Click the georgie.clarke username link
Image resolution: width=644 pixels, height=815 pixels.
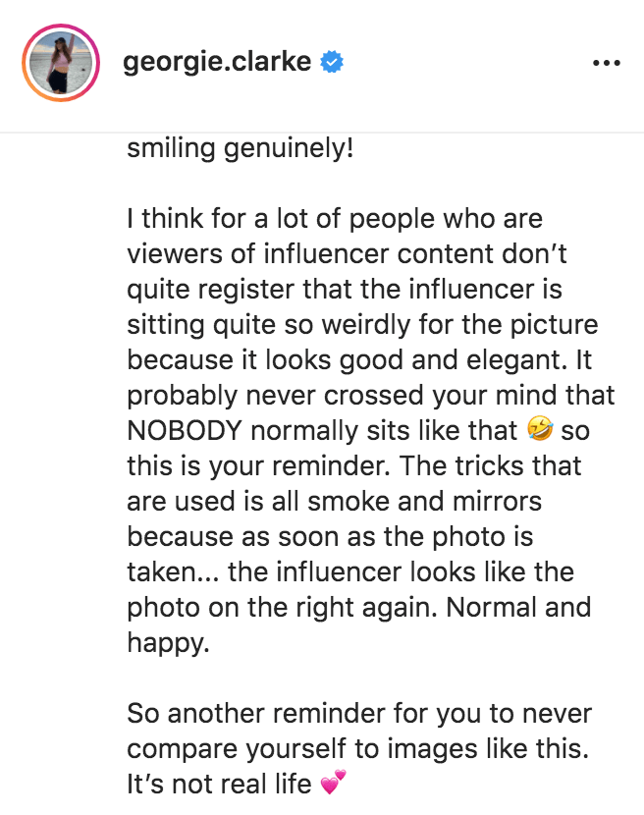coord(217,63)
